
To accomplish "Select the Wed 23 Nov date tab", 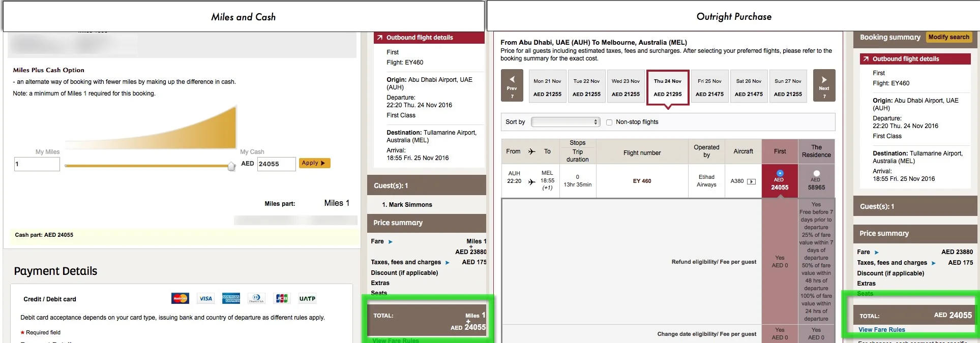I will pos(626,86).
